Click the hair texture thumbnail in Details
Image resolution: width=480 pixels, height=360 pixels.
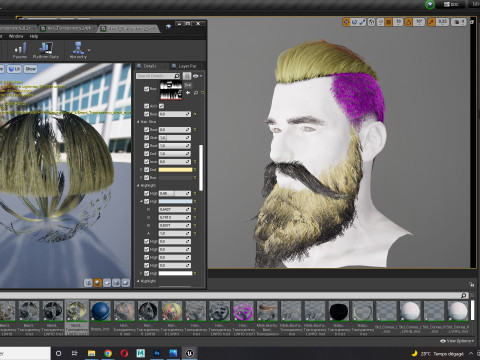pos(171,90)
